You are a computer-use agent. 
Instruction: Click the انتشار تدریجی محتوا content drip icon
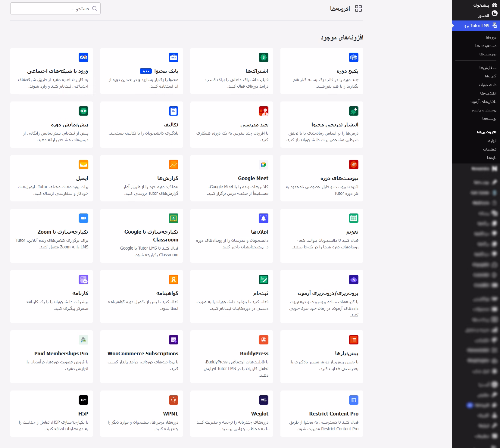pos(354,111)
